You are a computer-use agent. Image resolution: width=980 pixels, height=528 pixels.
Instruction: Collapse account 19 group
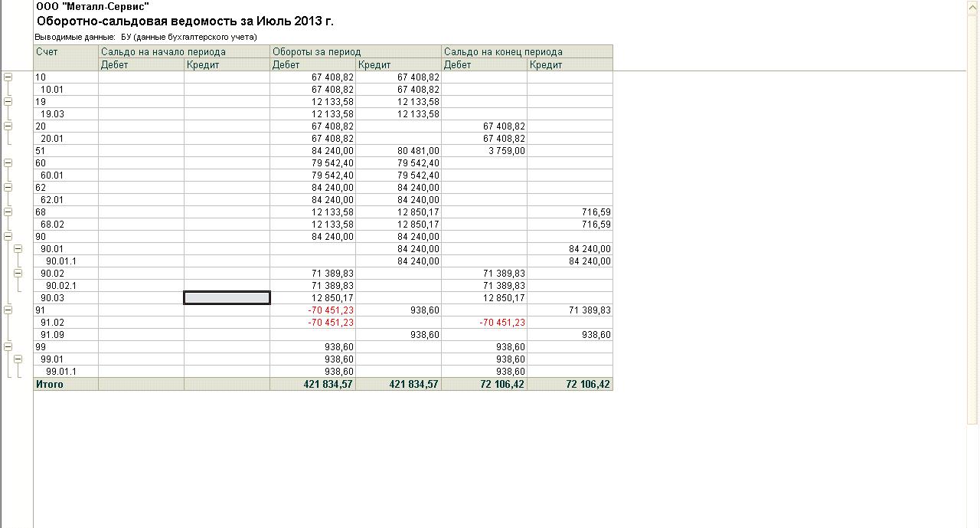click(x=8, y=101)
